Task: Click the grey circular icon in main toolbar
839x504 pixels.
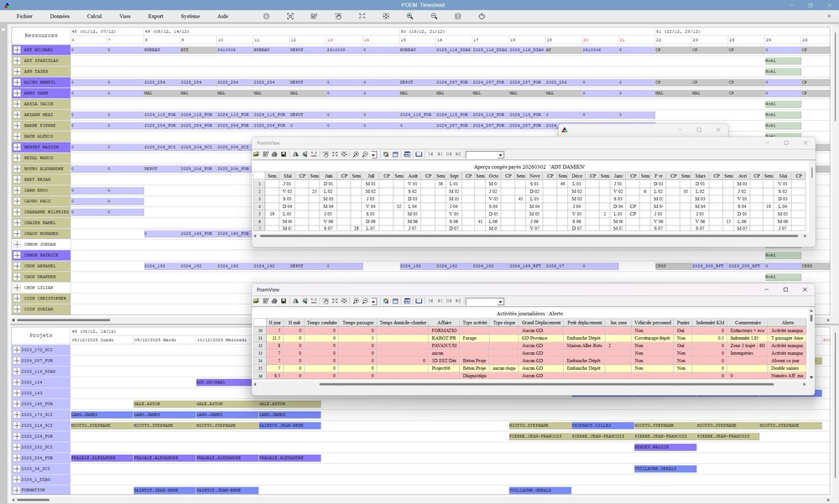Action: [266, 16]
